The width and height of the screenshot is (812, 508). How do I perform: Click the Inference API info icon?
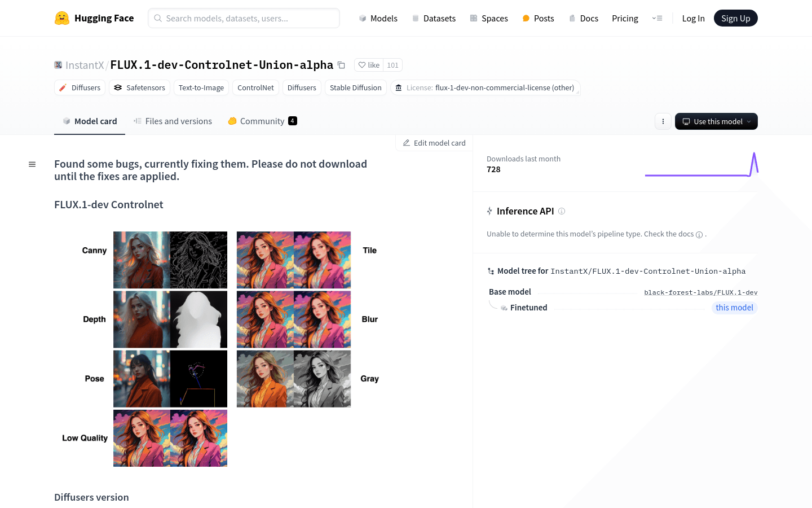point(562,211)
